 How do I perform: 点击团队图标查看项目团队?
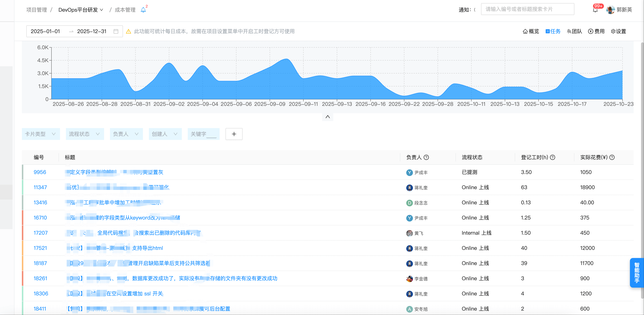(x=574, y=31)
